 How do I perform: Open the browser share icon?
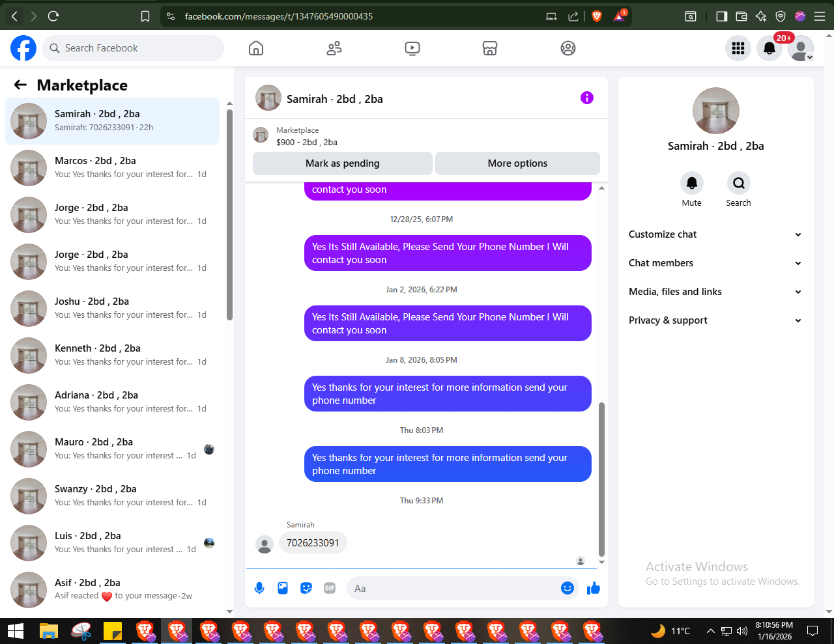573,16
